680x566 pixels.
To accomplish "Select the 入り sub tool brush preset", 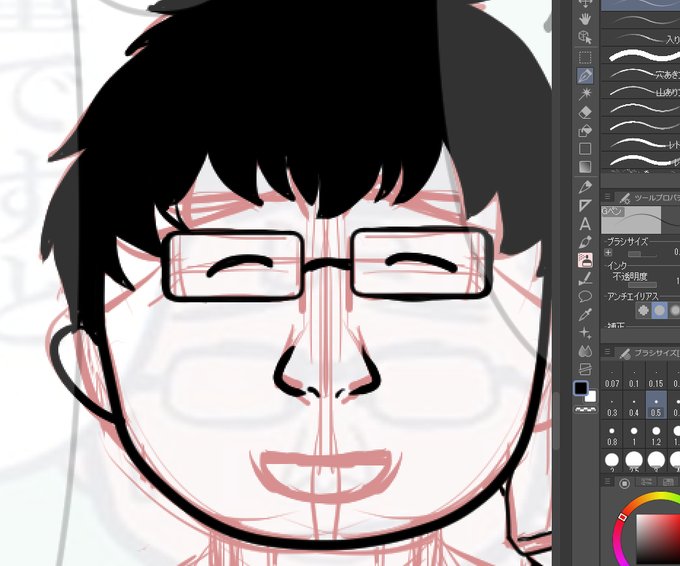I will (x=641, y=39).
